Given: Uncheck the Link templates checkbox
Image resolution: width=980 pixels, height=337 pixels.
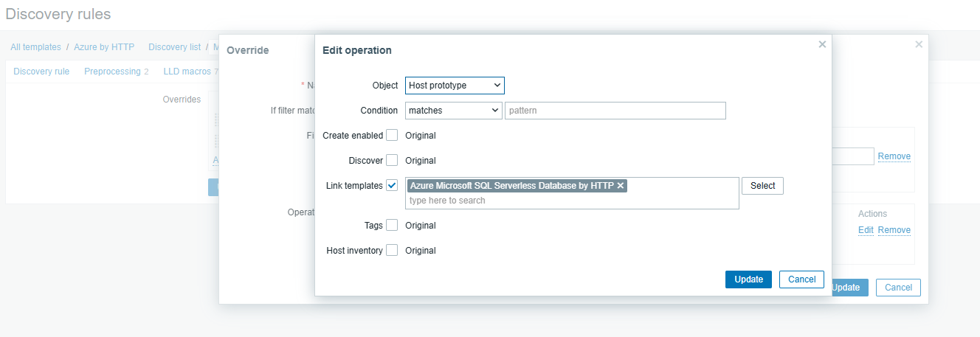Looking at the screenshot, I should click(x=392, y=185).
